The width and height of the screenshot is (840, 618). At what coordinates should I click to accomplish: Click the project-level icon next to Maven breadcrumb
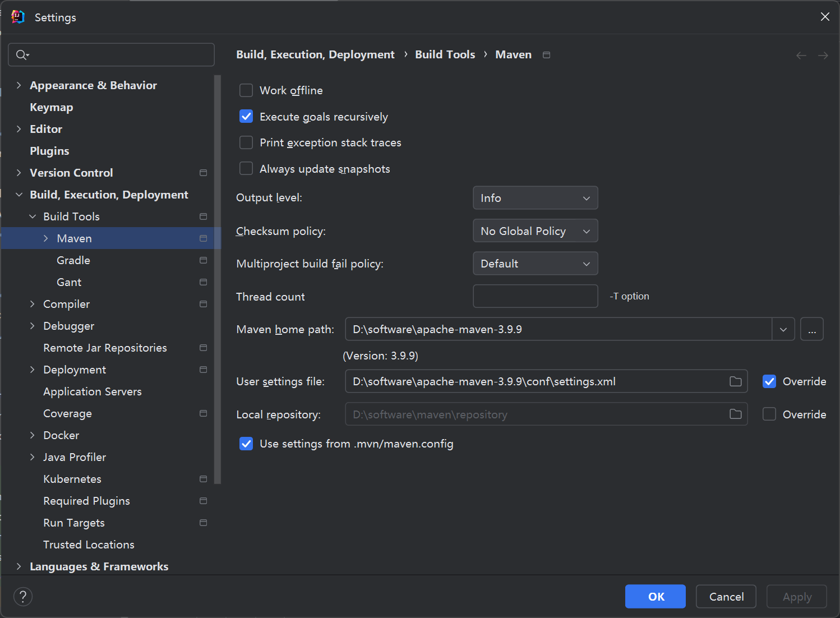click(546, 54)
